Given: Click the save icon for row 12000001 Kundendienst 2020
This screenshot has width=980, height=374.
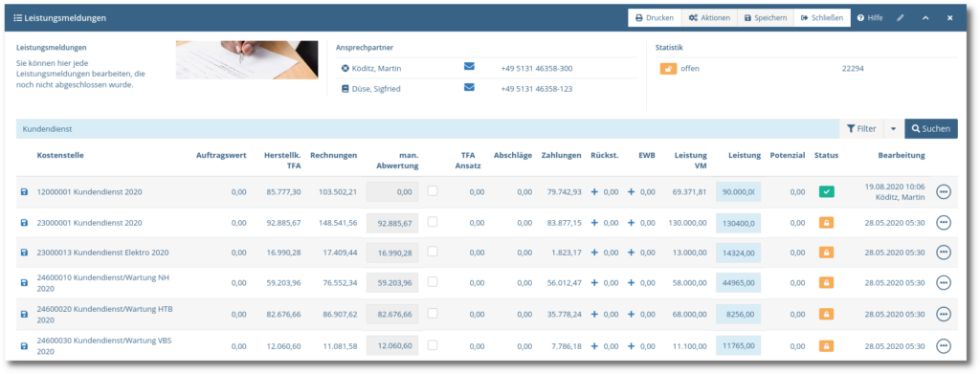Looking at the screenshot, I should coord(24,192).
